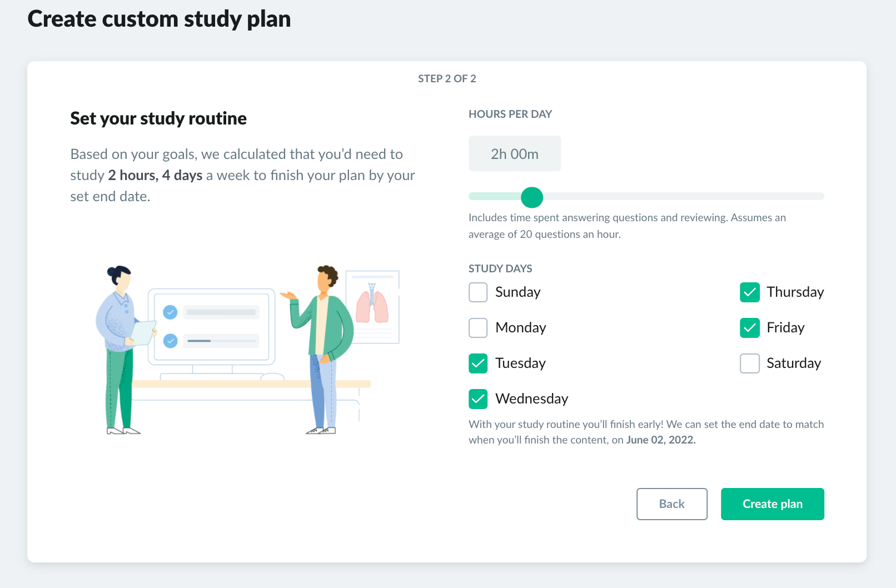Click the 2h 00m hours display field
Screen dimensions: 896x588
tap(514, 153)
